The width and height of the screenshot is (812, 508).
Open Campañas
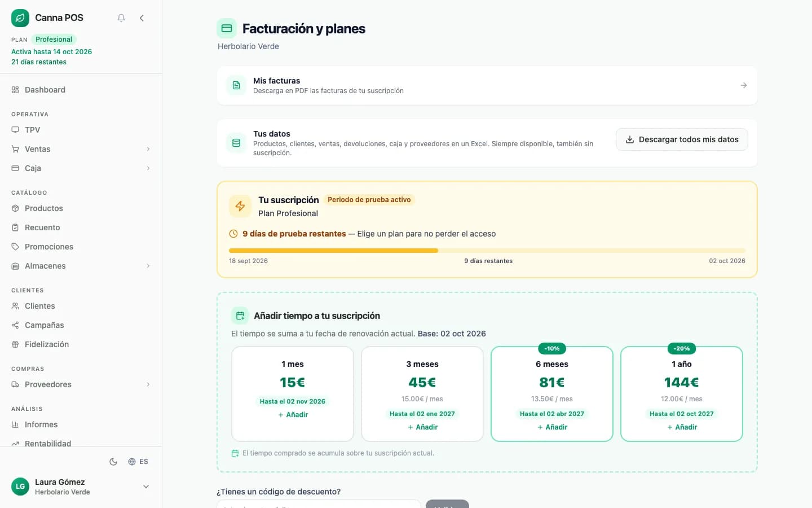[81, 325]
